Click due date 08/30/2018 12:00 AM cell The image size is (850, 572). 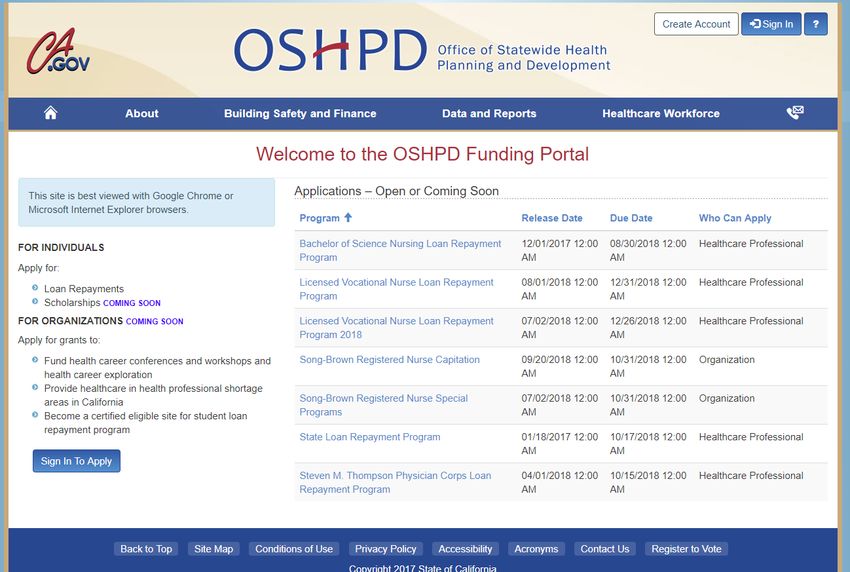(x=648, y=250)
